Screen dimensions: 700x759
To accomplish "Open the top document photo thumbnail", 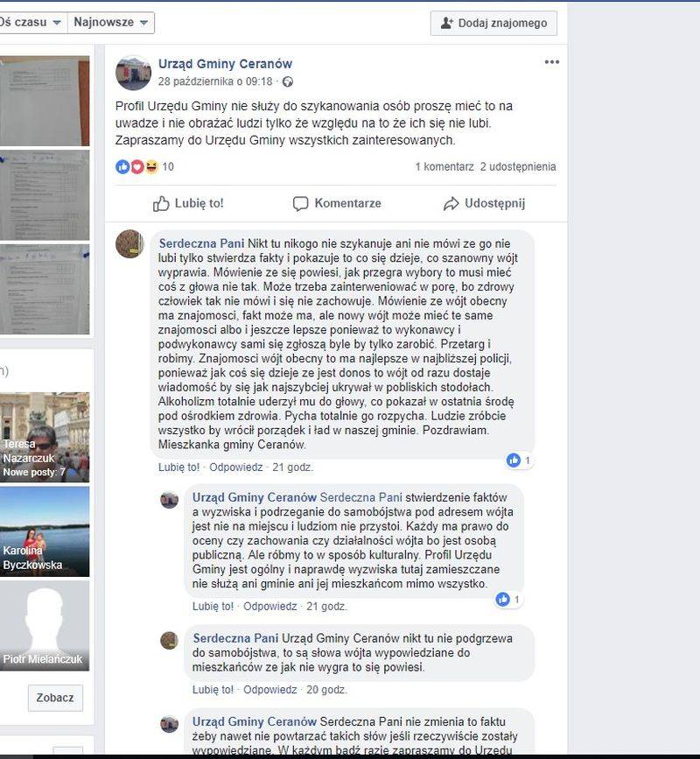I will pyautogui.click(x=45, y=101).
